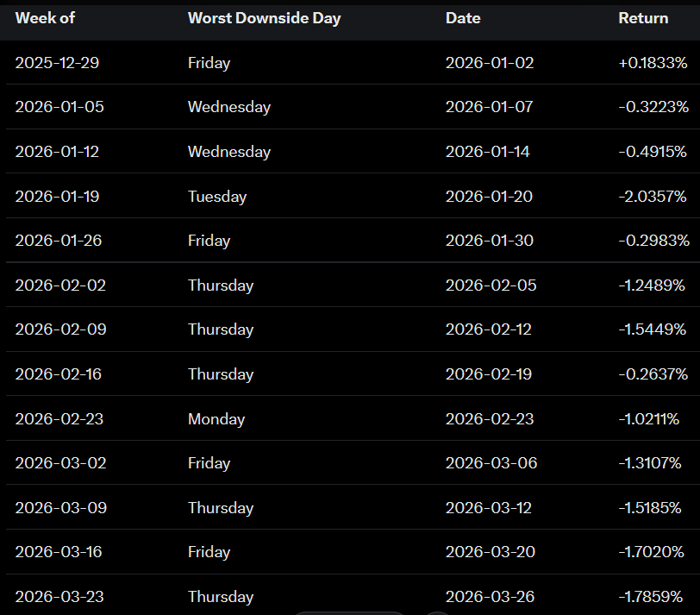Select the week cell 2026-01-05
This screenshot has height=615, width=700.
59,107
